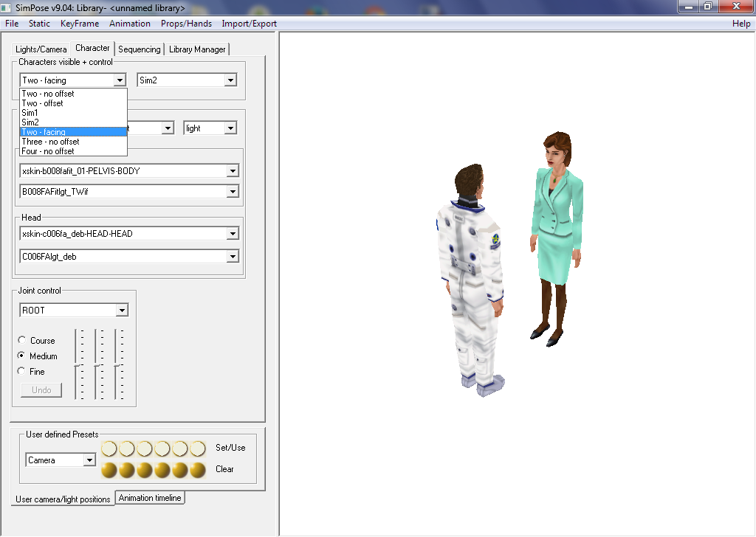Open the Animation timeline tab
756x537 pixels.
150,498
